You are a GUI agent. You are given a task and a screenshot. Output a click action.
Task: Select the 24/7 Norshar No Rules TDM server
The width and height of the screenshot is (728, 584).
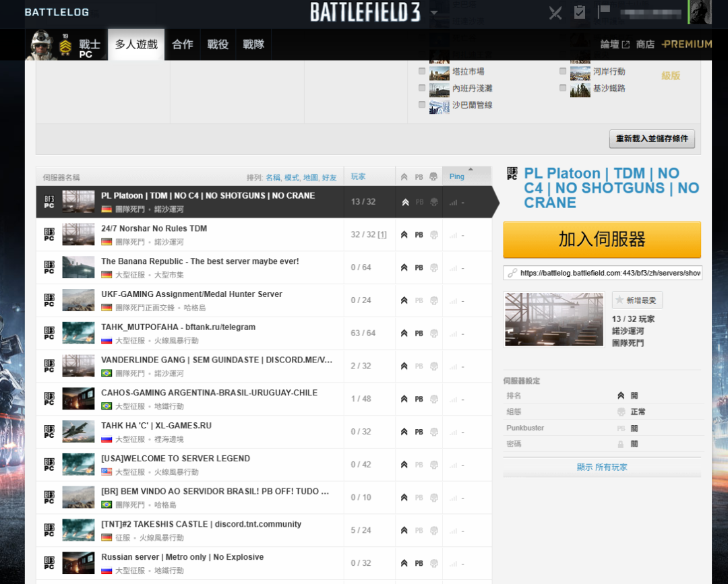[264, 234]
